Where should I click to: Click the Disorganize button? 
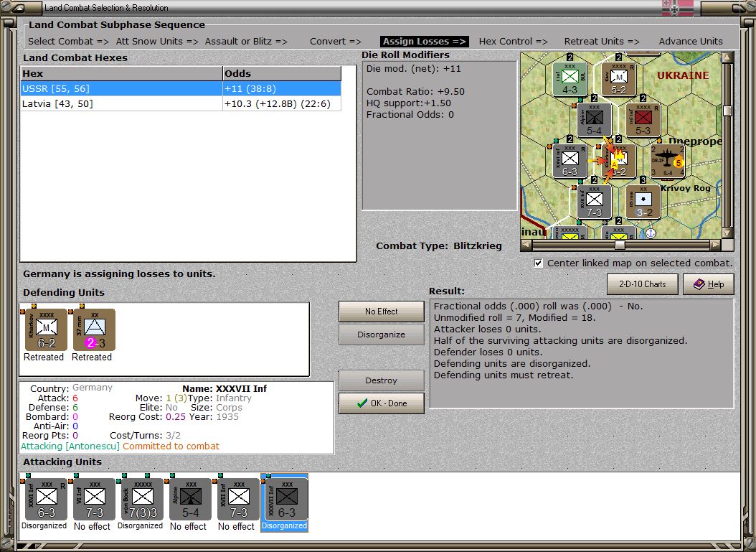point(382,335)
